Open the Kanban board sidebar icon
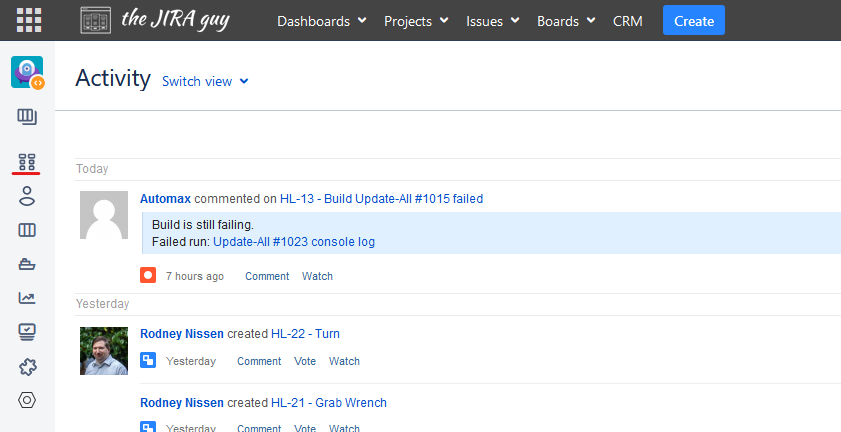Viewport: 841px width, 432px height. 27,117
